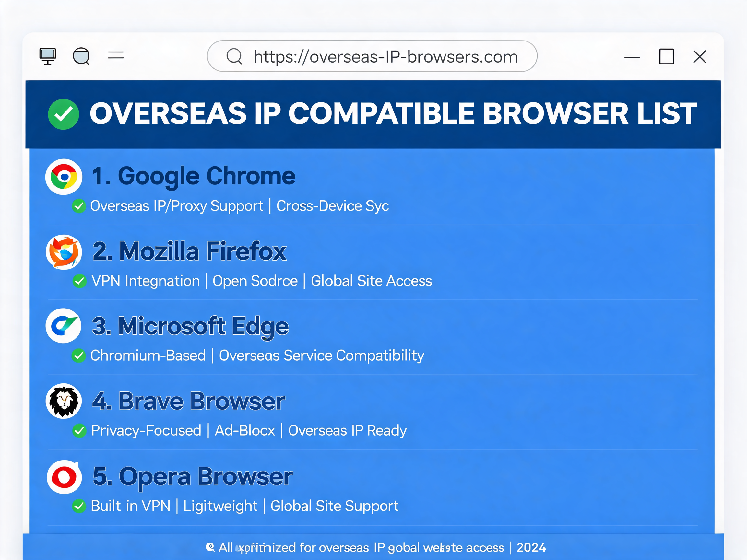Click the Mozilla Firefox logo icon
The height and width of the screenshot is (560, 747).
coord(64,252)
